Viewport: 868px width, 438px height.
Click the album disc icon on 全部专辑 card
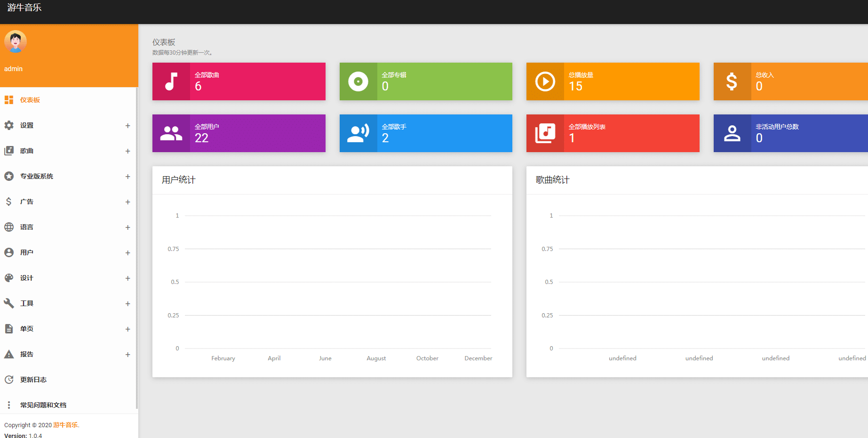tap(358, 81)
